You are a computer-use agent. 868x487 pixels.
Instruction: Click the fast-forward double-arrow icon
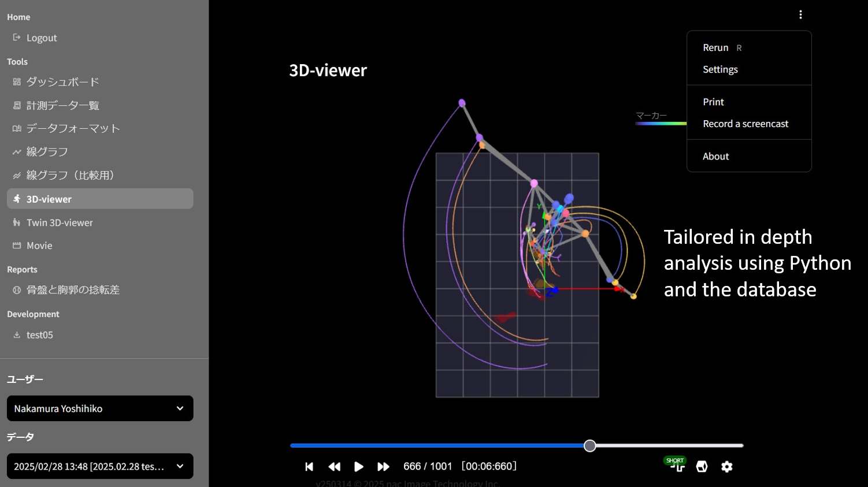tap(383, 467)
